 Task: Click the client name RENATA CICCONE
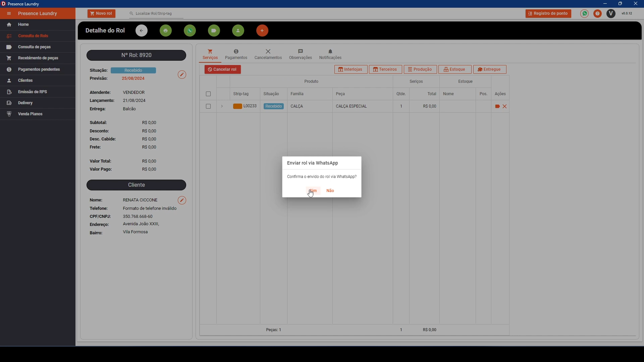pyautogui.click(x=140, y=200)
